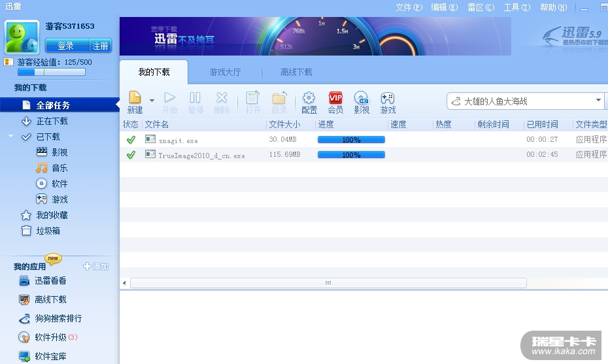The height and width of the screenshot is (364, 608).
Task: Click the horizontal scrollbar thumb
Action: coord(328,283)
